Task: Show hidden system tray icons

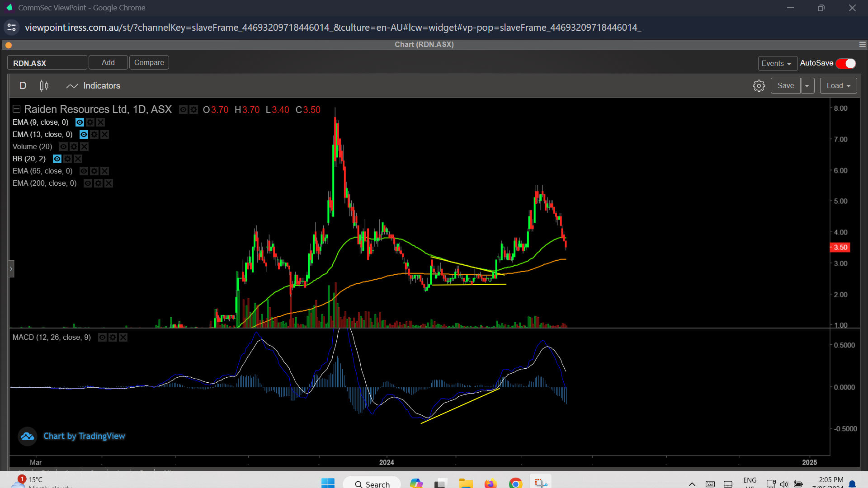Action: [692, 484]
